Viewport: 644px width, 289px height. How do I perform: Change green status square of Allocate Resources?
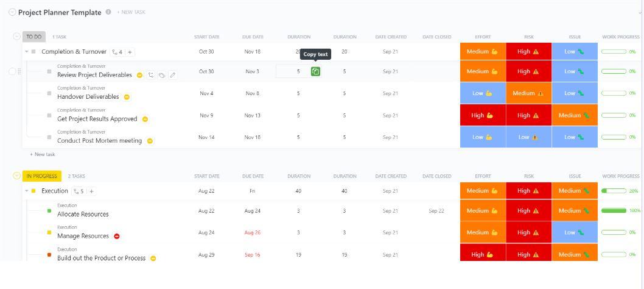click(x=49, y=211)
